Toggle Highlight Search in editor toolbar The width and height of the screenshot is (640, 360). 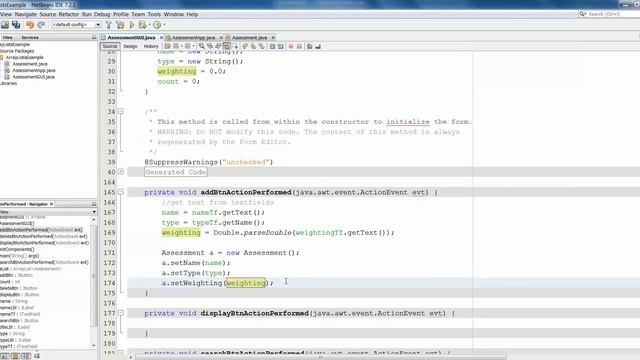227,46
